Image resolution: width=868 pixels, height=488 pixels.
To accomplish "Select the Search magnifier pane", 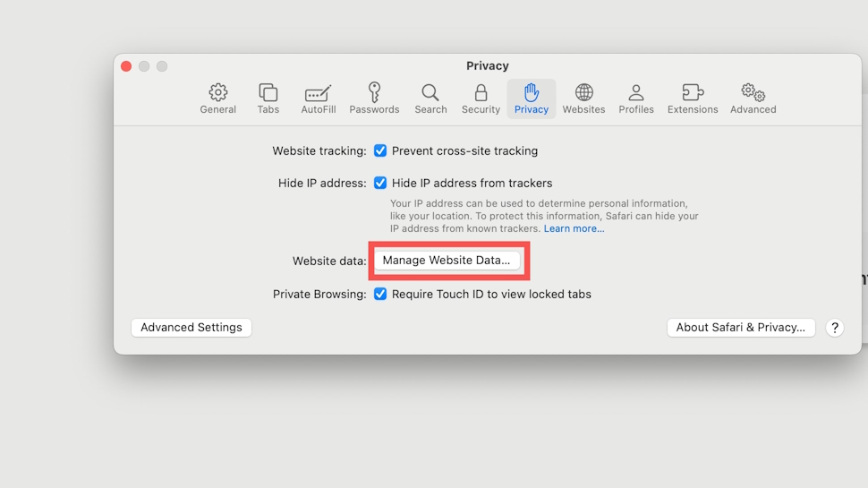I will [x=430, y=98].
